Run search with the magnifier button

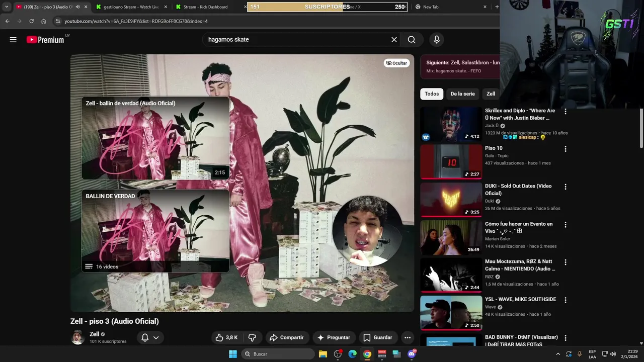412,40
